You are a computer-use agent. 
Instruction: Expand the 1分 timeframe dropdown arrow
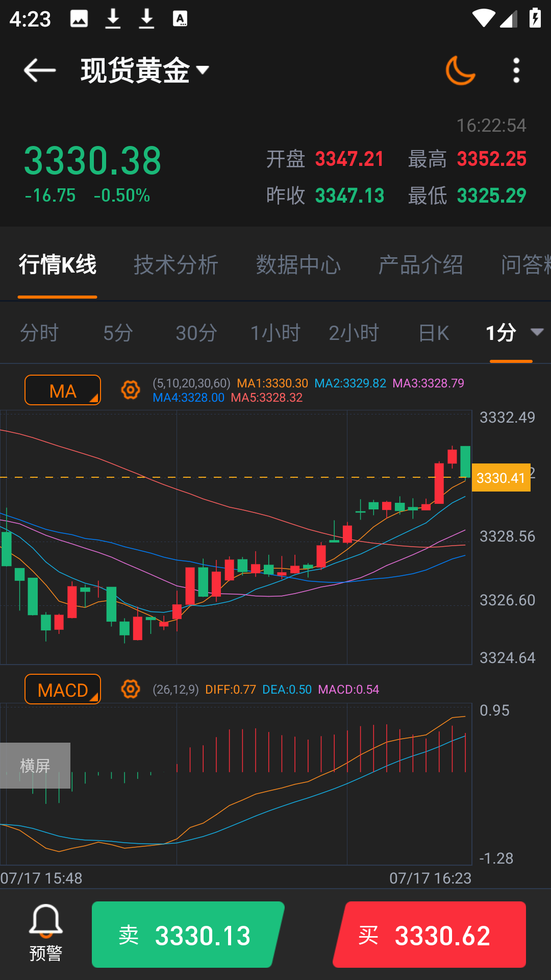537,332
